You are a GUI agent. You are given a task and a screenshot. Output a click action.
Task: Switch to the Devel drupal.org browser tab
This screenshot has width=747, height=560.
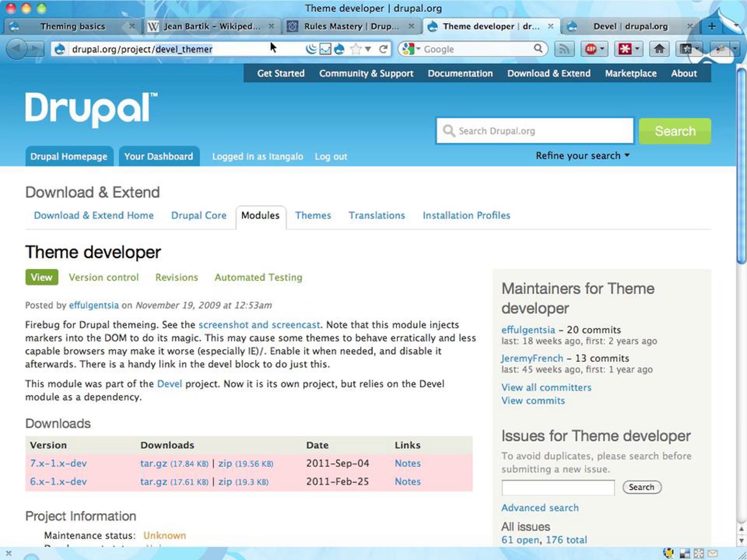coord(630,26)
